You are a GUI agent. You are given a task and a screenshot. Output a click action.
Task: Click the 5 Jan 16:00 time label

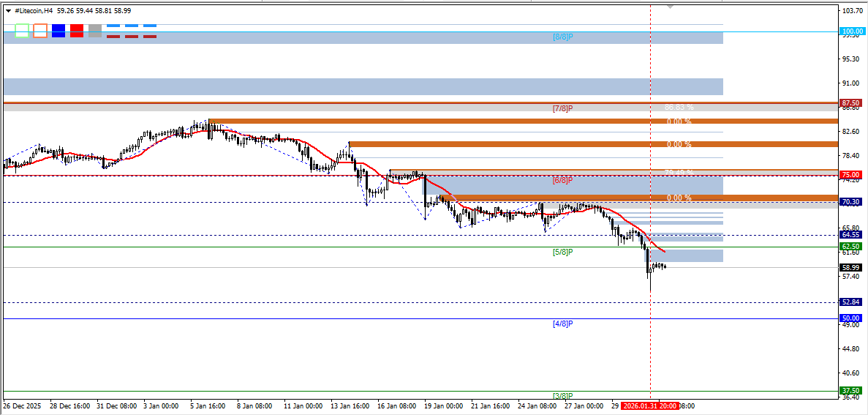[x=209, y=405]
